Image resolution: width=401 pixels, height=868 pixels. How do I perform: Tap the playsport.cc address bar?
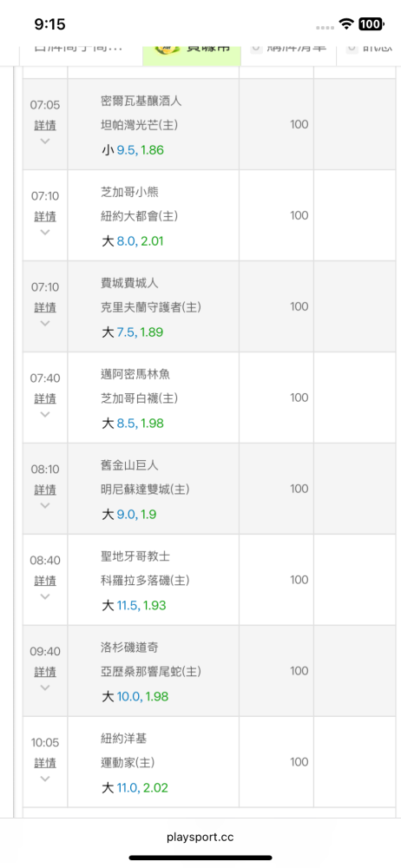coord(200,837)
